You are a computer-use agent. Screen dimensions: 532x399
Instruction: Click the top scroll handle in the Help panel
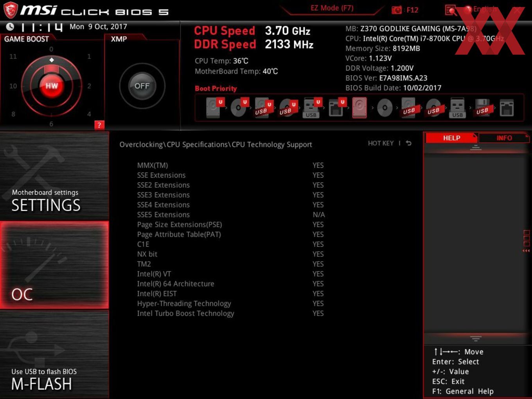[x=476, y=147]
